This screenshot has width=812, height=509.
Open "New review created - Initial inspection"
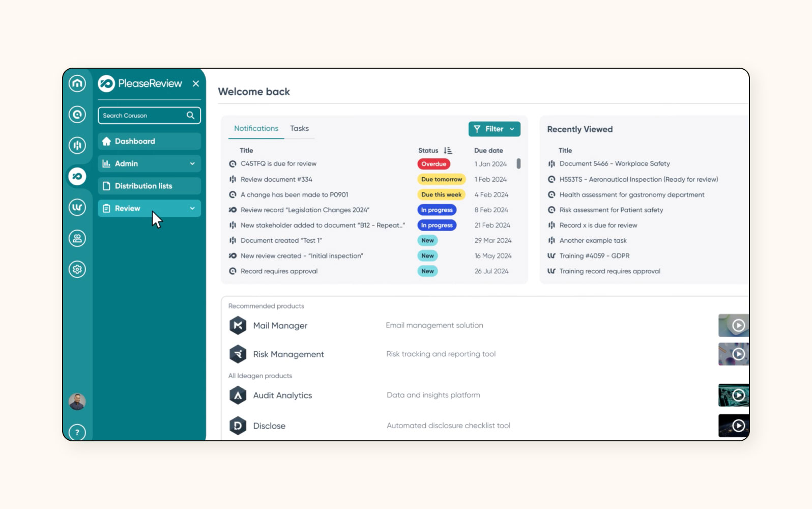point(302,256)
